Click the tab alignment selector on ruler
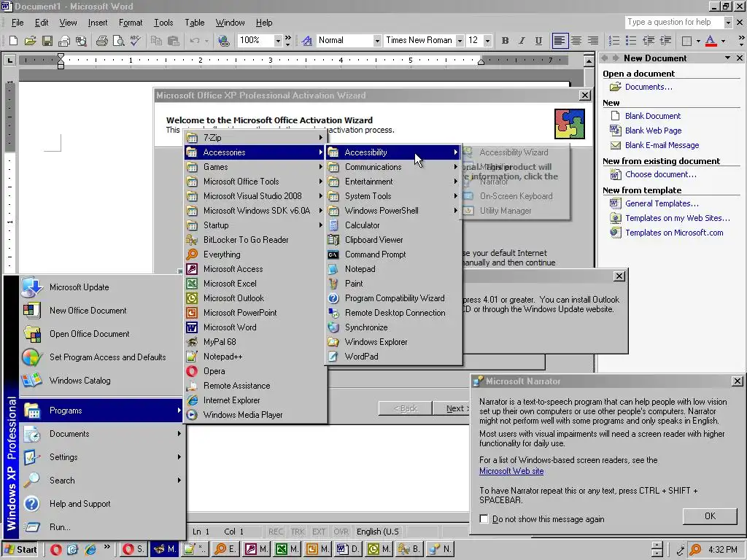 click(9, 60)
